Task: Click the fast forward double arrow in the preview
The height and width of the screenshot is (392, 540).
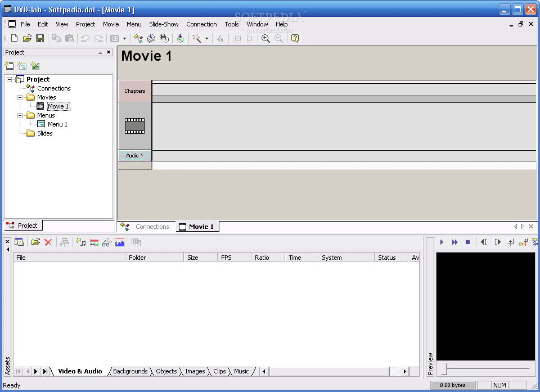Action: pos(454,242)
